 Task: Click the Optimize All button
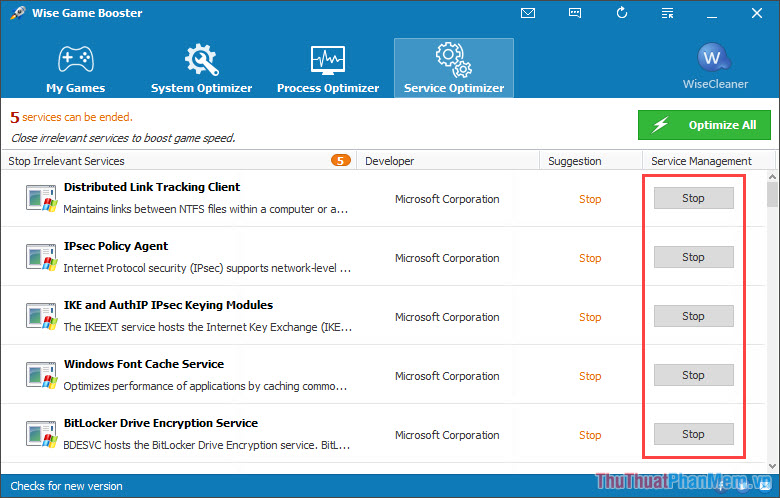coord(704,125)
